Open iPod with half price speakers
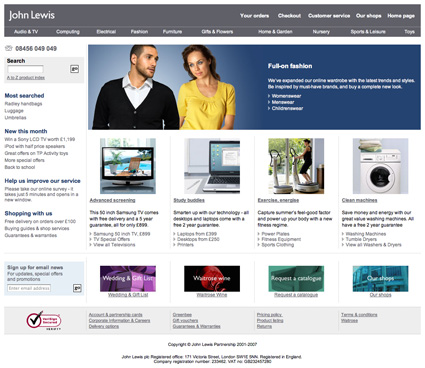This screenshot has width=425, height=368. pyautogui.click(x=35, y=146)
